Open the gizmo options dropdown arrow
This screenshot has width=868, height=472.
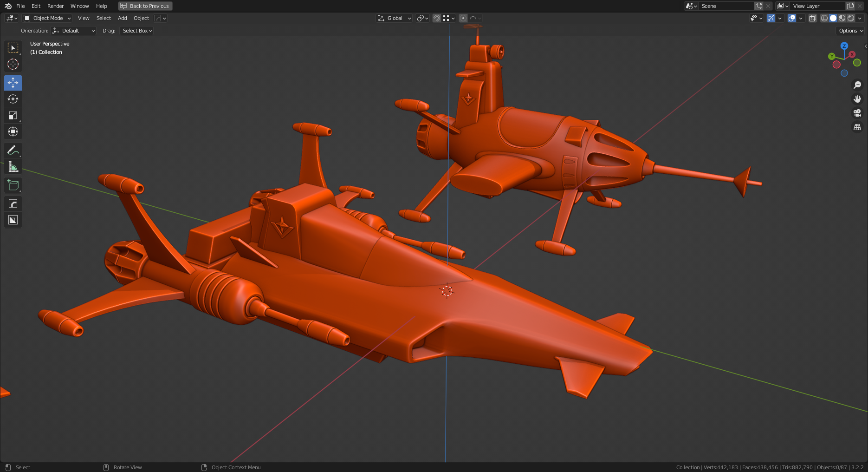[780, 18]
